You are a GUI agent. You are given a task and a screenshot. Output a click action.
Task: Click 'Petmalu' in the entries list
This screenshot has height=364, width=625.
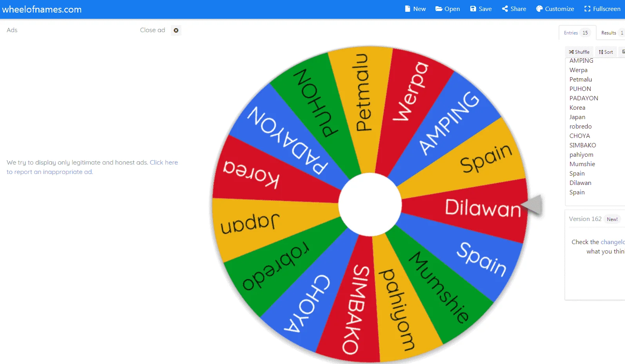pos(581,80)
